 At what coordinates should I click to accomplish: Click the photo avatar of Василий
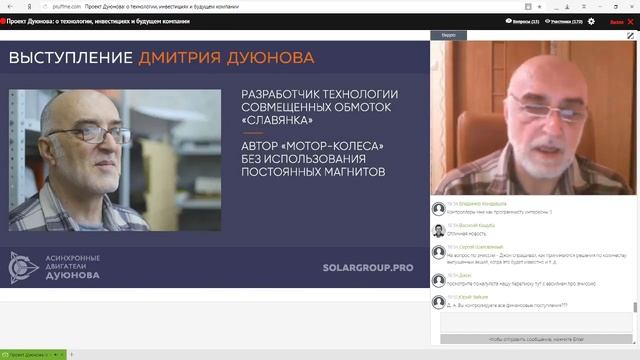[438, 231]
